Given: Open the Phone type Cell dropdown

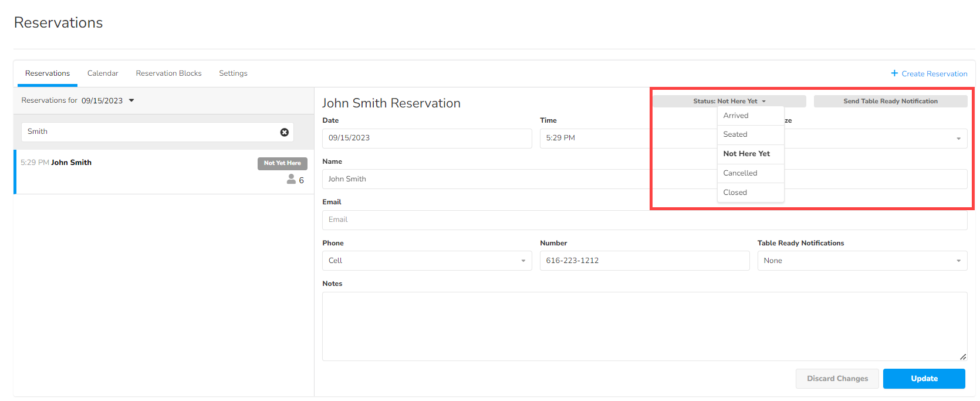Looking at the screenshot, I should [427, 261].
